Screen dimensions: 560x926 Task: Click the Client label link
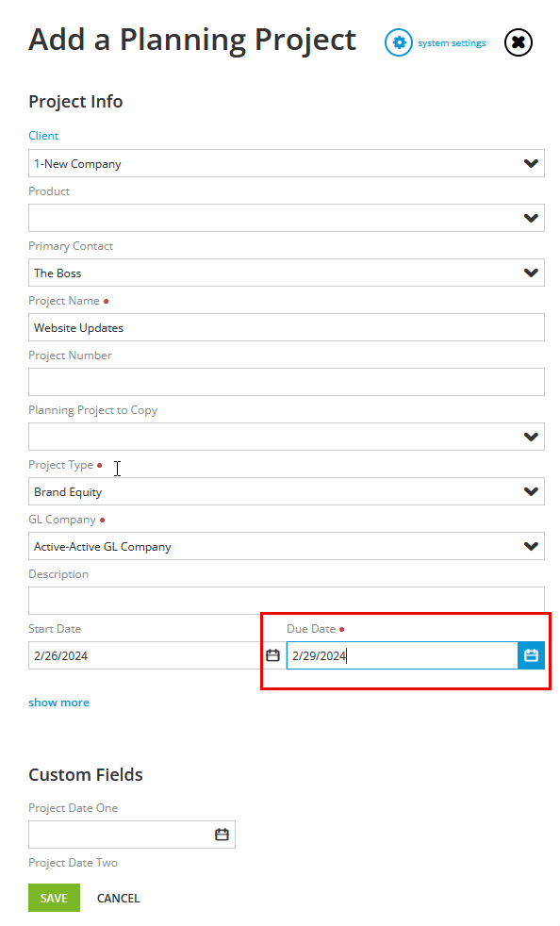point(43,135)
